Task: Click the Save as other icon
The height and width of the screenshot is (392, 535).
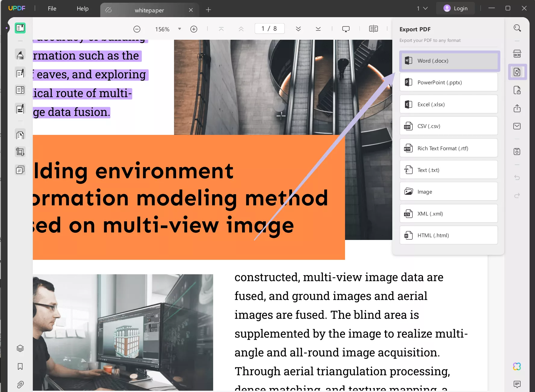Action: click(517, 151)
